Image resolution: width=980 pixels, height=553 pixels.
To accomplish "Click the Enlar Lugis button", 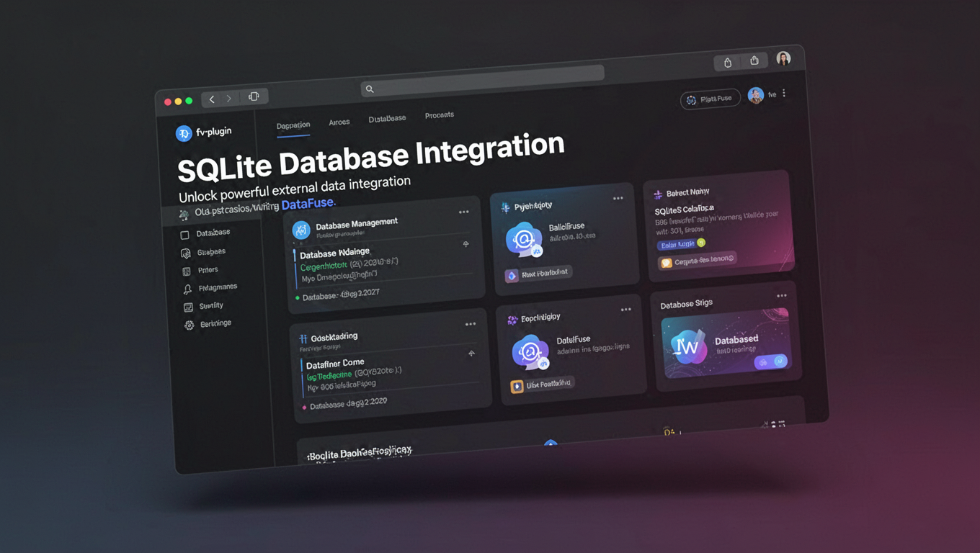I will [678, 244].
